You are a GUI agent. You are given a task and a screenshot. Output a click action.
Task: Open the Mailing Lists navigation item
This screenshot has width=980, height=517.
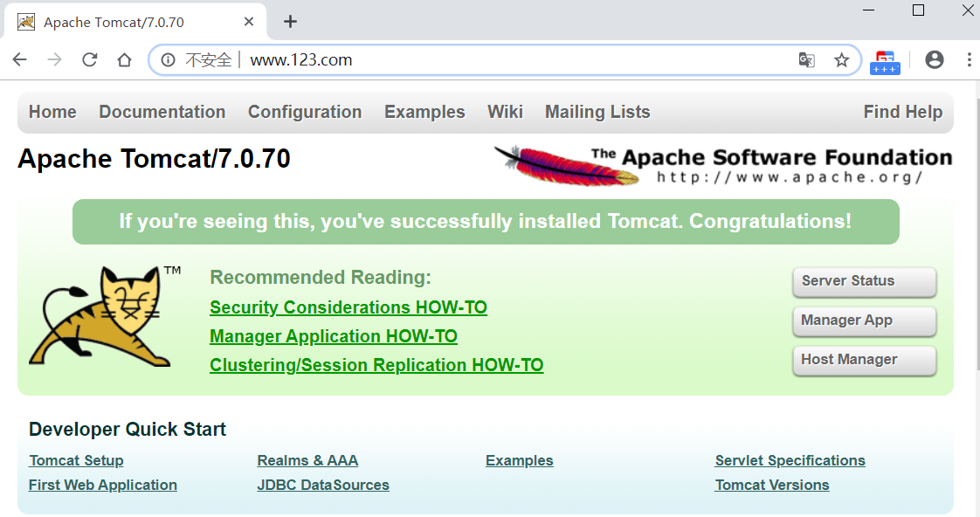click(597, 112)
